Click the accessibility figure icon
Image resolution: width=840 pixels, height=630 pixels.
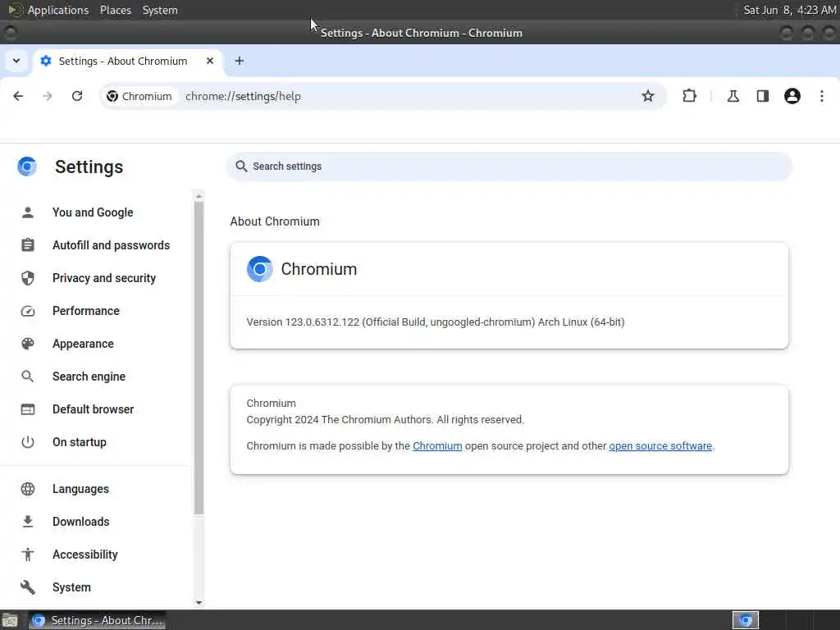pos(28,555)
